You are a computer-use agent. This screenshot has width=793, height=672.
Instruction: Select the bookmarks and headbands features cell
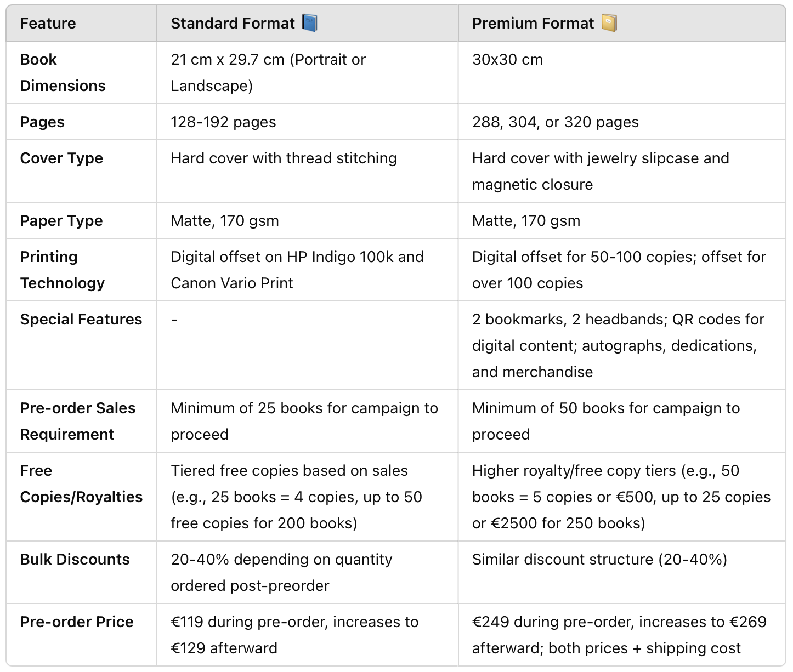[x=618, y=345]
